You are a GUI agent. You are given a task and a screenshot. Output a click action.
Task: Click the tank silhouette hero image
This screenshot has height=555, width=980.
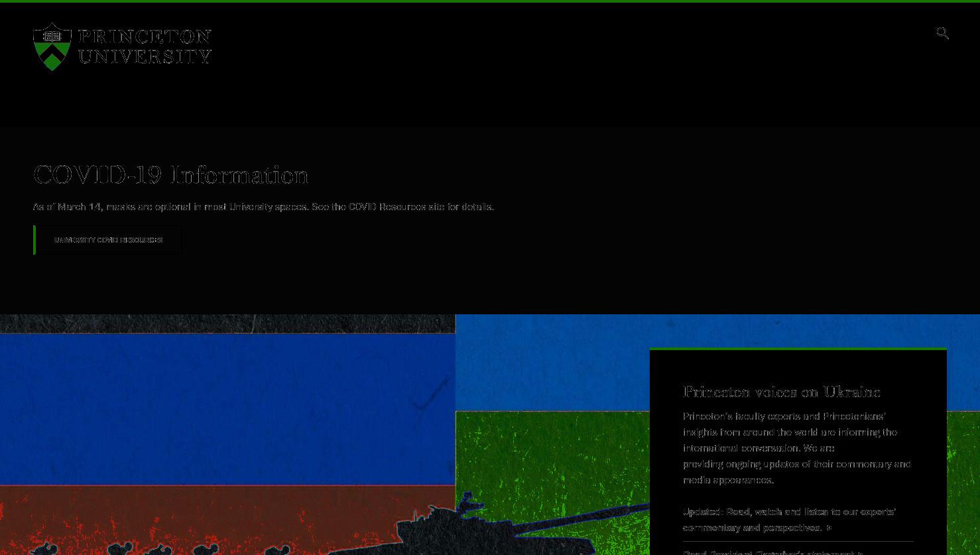tap(490, 434)
